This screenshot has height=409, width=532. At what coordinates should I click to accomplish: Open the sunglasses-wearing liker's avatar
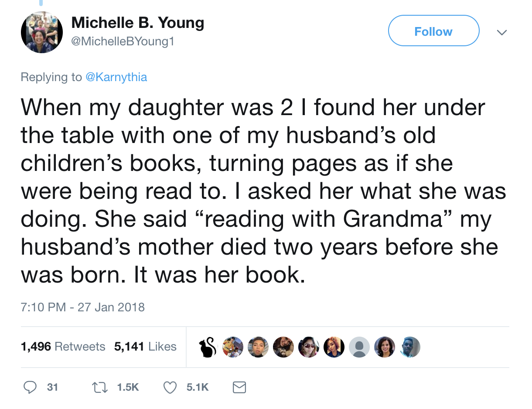[309, 347]
